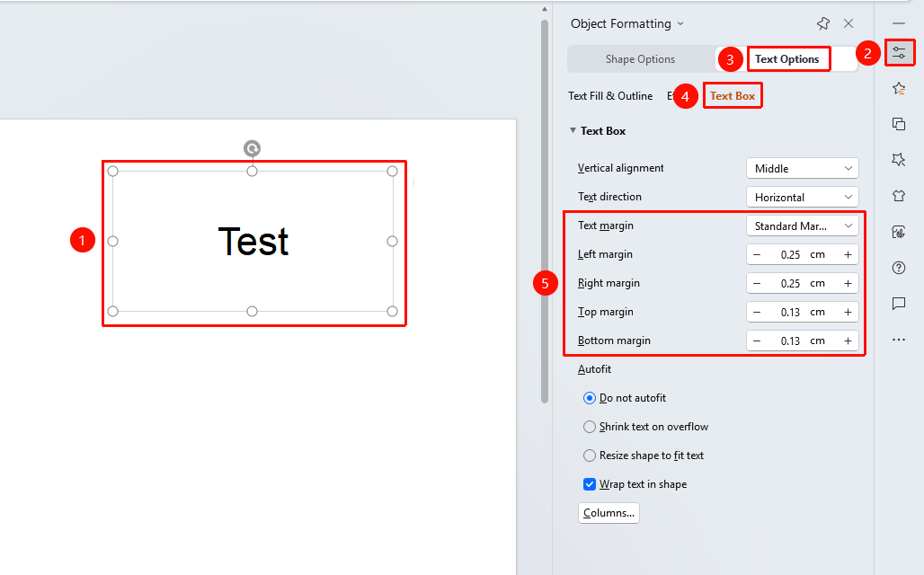Open the Text direction dropdown
924x575 pixels.
point(803,198)
